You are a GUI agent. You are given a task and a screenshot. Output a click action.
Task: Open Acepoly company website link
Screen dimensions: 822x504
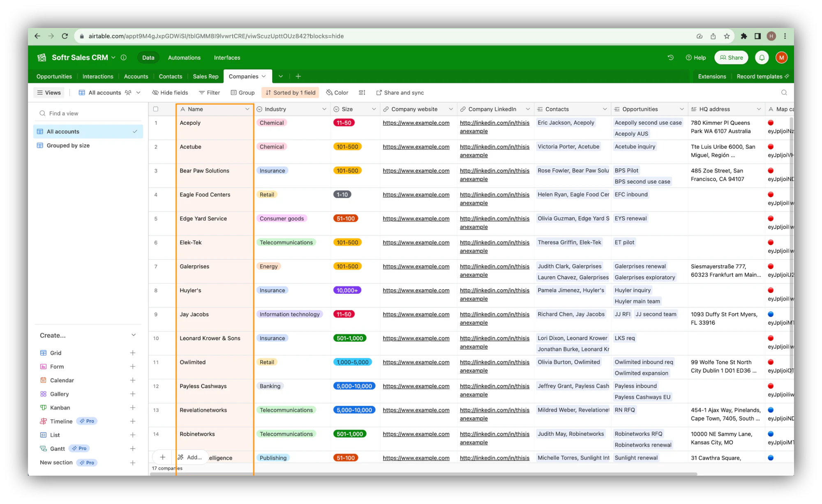416,123
